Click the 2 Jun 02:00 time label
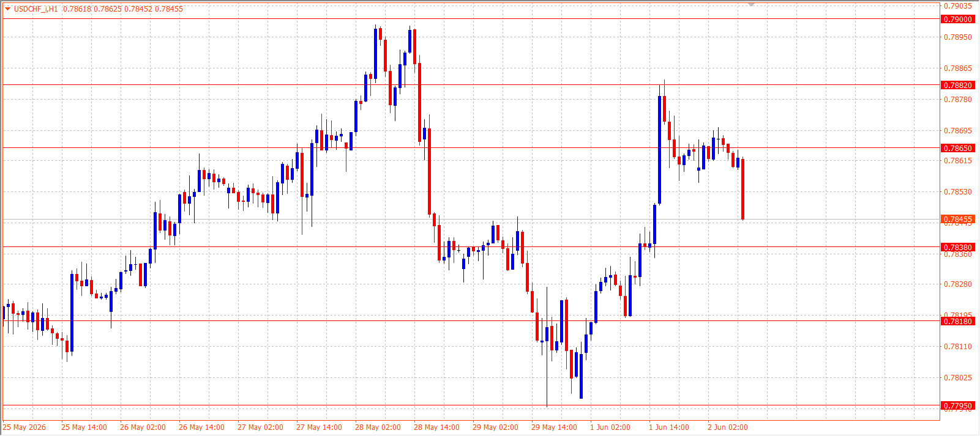This screenshot has width=980, height=436. [728, 427]
